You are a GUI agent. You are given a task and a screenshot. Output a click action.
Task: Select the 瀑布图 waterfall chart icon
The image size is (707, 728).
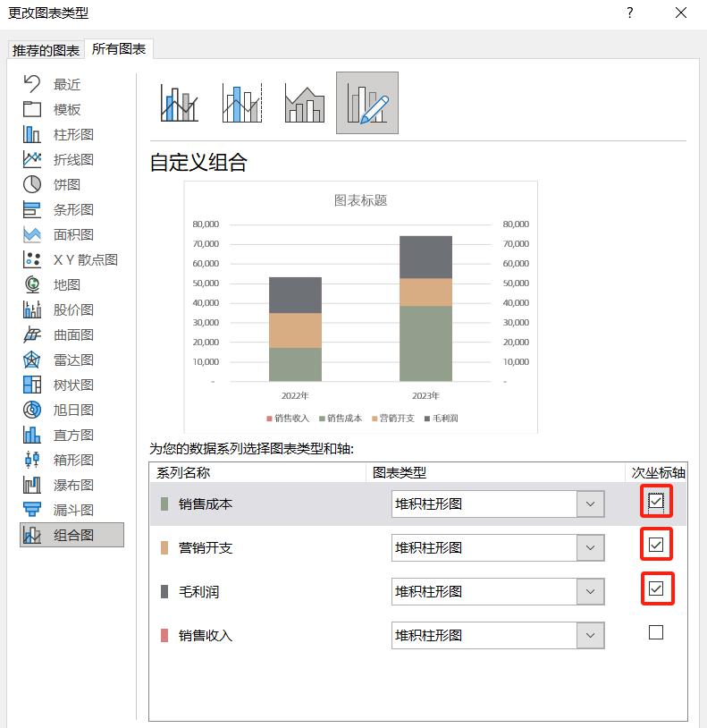(x=32, y=485)
